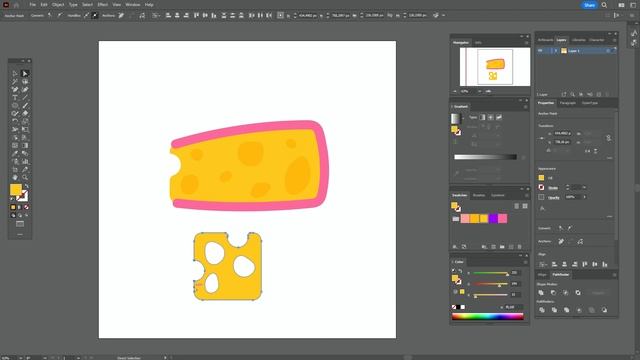640x360 pixels.
Task: Switch to the Brushes tab
Action: pyautogui.click(x=479, y=196)
